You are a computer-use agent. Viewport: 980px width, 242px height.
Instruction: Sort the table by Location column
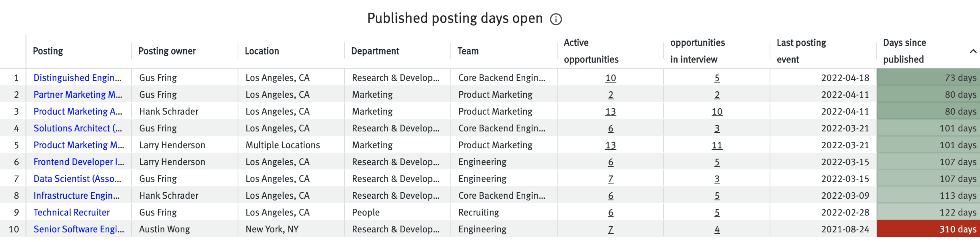click(x=262, y=51)
